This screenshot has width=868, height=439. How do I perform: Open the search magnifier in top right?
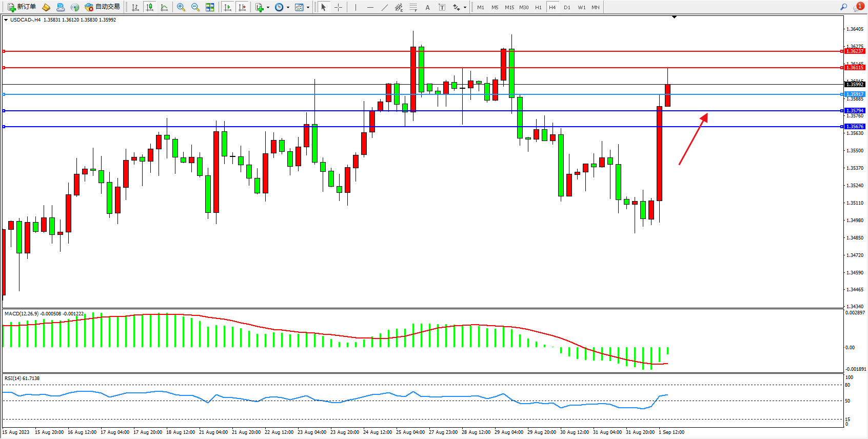(843, 7)
